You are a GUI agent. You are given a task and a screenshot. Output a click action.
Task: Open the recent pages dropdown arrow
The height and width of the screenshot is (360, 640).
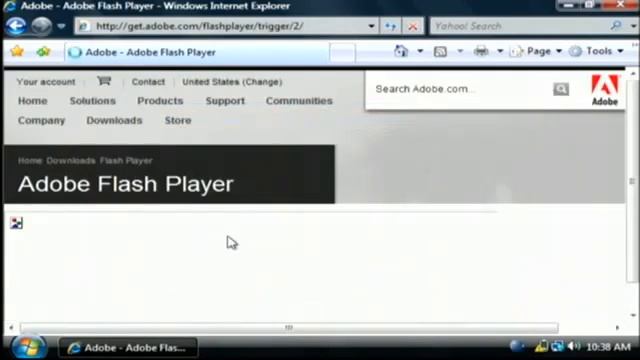[61, 27]
